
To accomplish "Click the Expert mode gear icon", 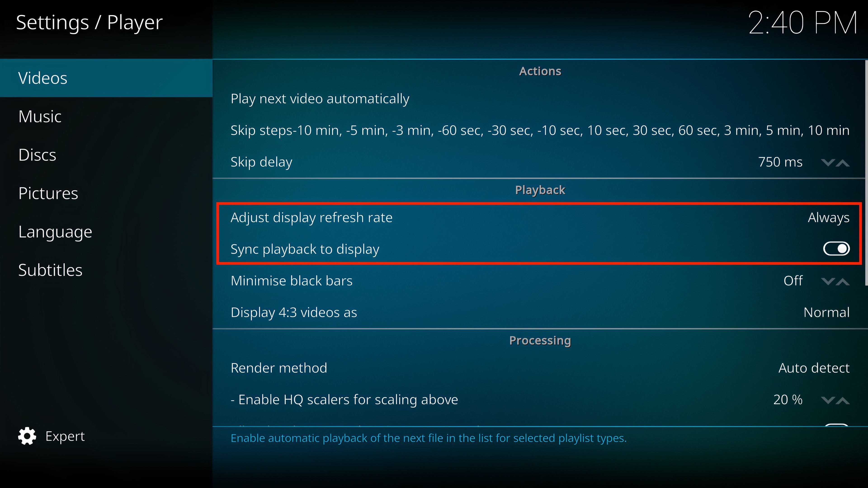I will pos(27,436).
